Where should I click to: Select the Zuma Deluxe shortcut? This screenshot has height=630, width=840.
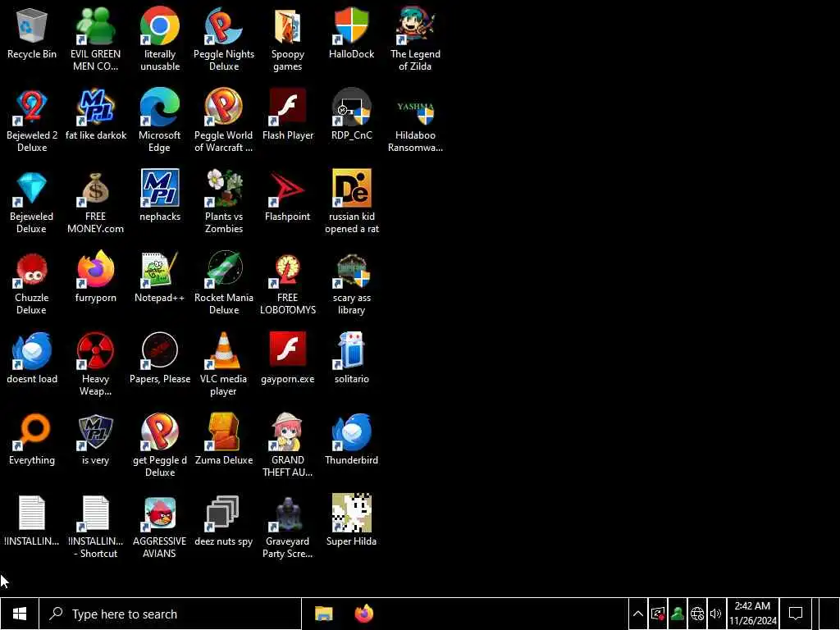point(224,440)
